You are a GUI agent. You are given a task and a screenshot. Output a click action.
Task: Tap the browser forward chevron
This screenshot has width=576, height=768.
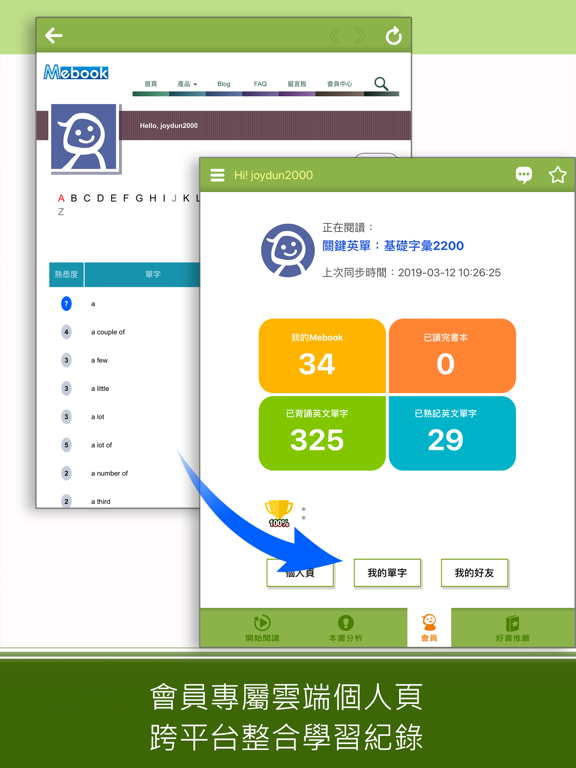360,35
